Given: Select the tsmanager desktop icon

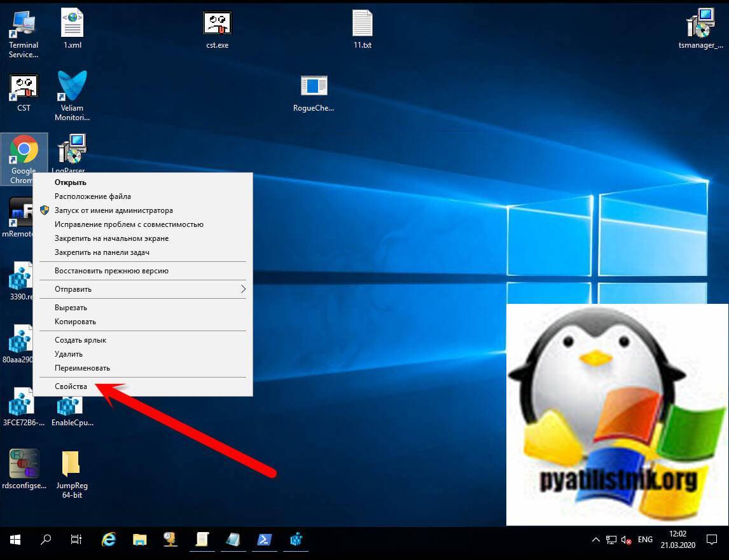Looking at the screenshot, I should click(700, 24).
